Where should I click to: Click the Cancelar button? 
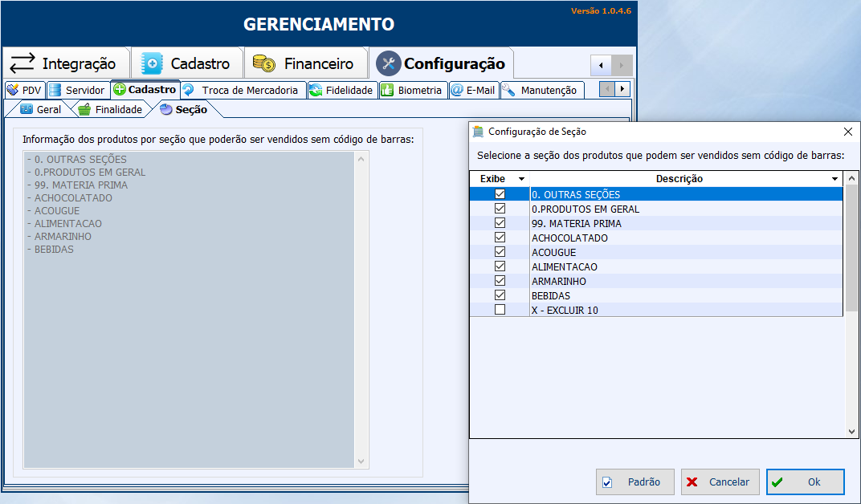tap(720, 482)
